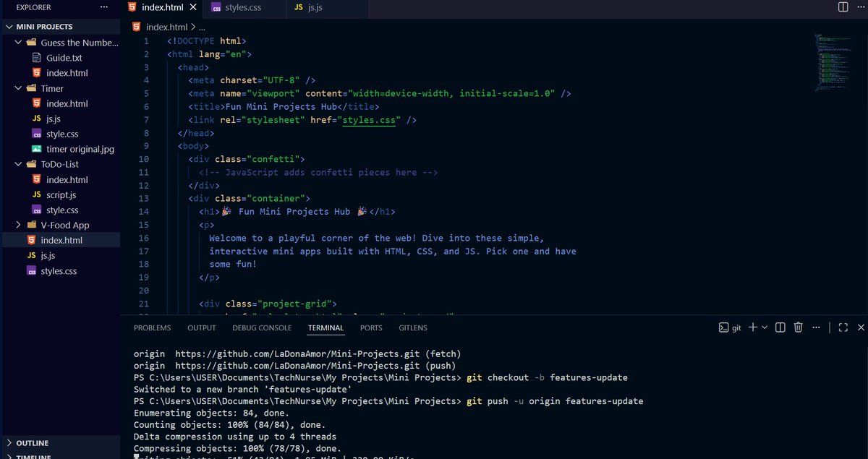Maximize the terminal panel size

[x=843, y=327]
